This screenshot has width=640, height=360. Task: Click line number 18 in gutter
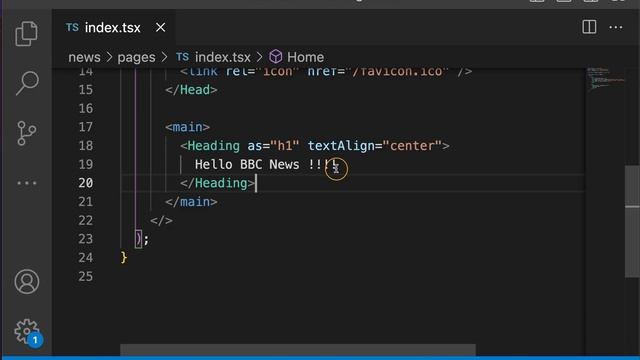tap(86, 146)
